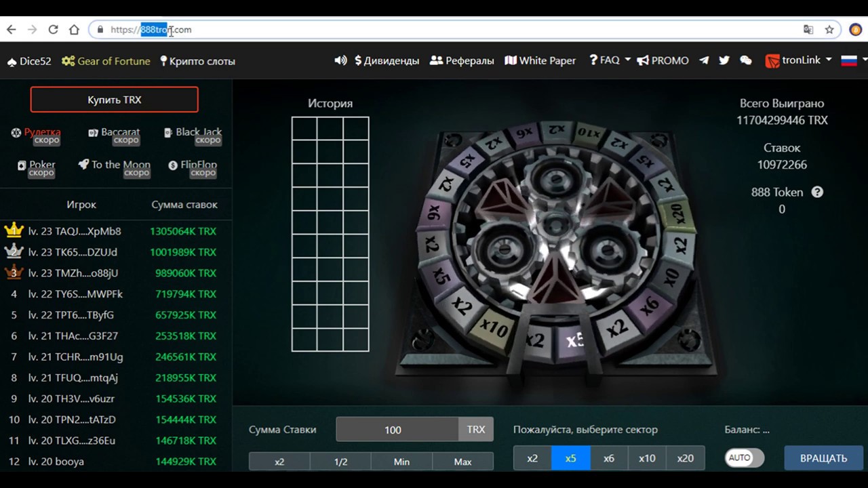Open the Крипто слоты tab

pos(197,61)
